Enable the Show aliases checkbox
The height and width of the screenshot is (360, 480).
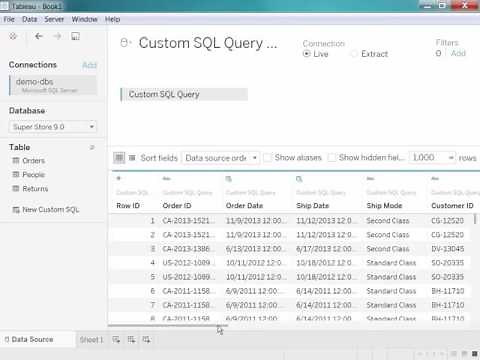pyautogui.click(x=267, y=157)
